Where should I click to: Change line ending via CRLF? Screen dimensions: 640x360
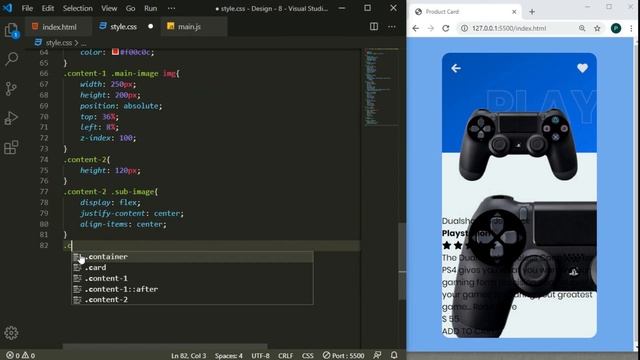point(285,356)
